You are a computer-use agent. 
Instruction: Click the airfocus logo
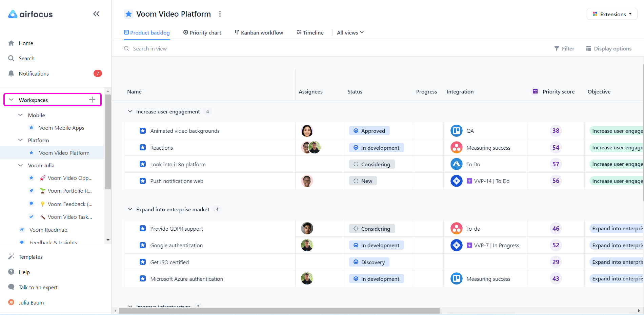tap(31, 14)
